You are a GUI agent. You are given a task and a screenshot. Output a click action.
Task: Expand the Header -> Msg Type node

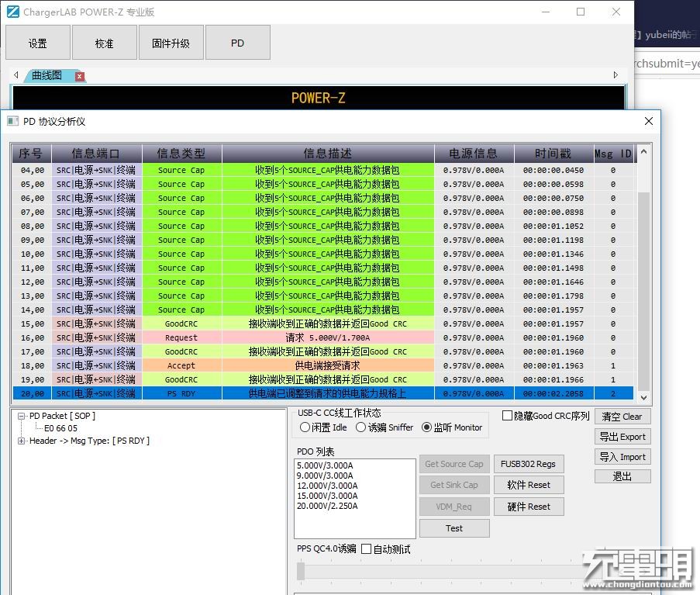click(x=21, y=441)
